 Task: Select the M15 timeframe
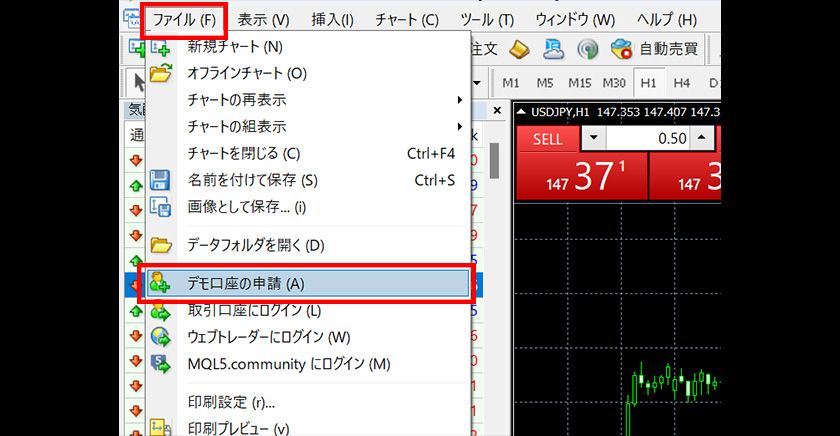[x=580, y=83]
